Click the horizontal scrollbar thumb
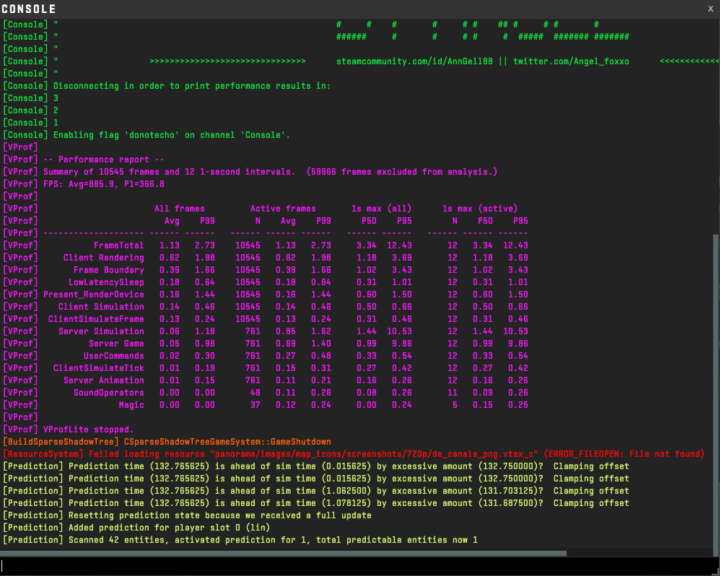Viewport: 720px width, 576px height. 283,553
